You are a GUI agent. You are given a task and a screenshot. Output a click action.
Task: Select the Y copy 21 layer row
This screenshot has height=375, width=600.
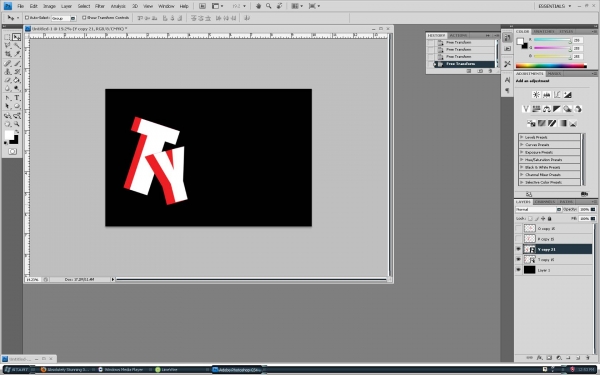557,249
